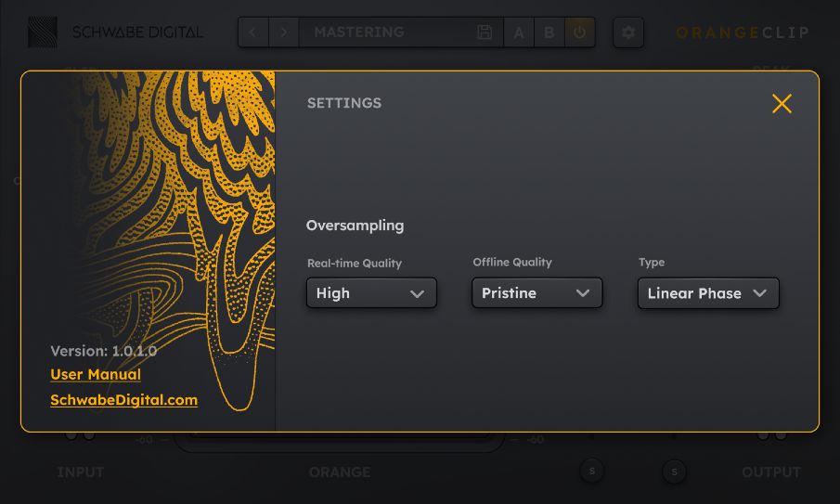The height and width of the screenshot is (504, 840).
Task: Click the Oversampling heading
Action: (355, 226)
